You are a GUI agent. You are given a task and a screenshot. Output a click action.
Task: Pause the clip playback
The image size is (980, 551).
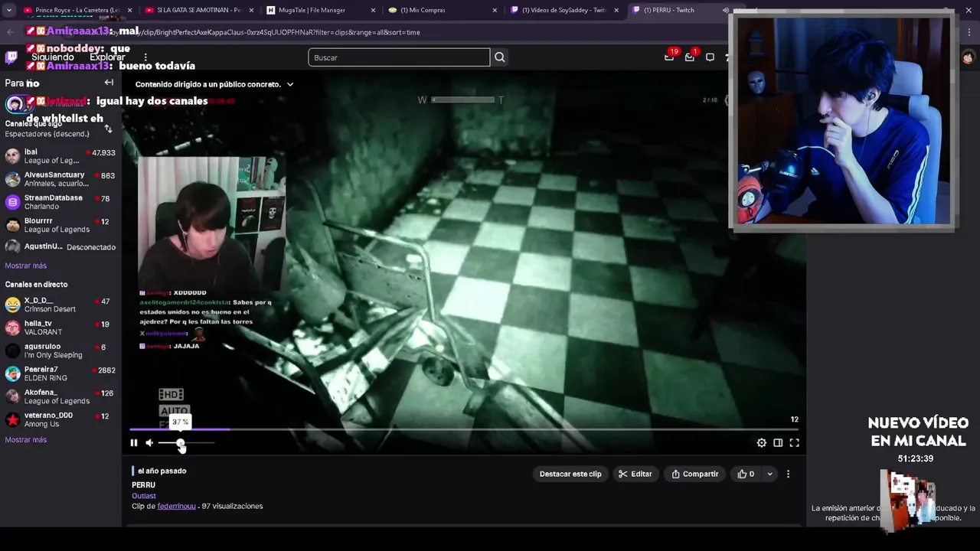134,442
